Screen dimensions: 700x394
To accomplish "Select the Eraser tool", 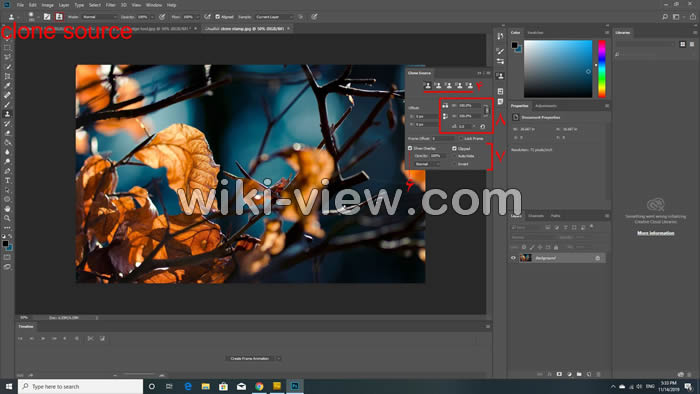I will [x=7, y=133].
